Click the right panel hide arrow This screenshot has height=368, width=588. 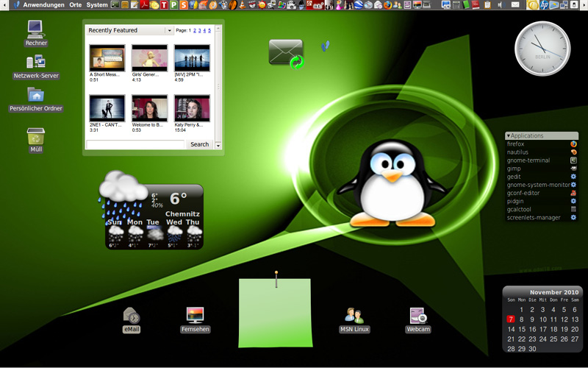584,5
